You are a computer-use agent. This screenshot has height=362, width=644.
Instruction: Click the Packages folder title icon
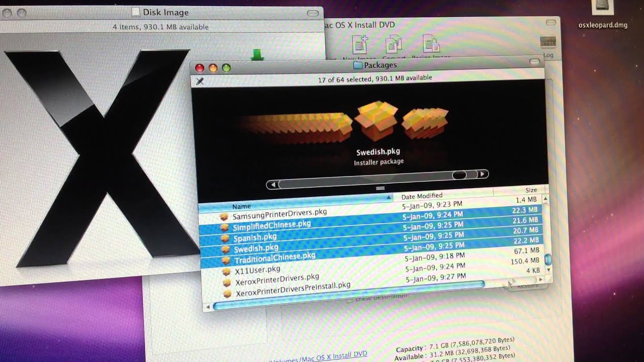coord(358,65)
